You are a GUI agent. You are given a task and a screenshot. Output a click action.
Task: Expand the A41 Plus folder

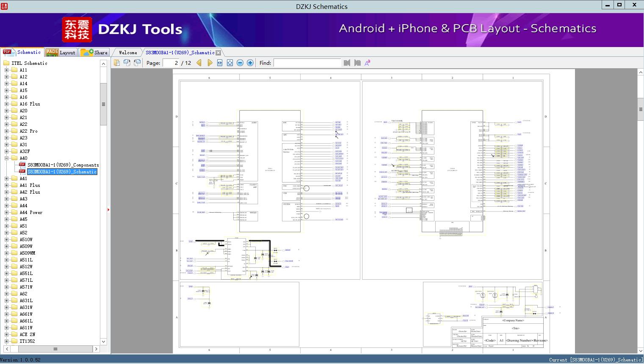coord(6,185)
